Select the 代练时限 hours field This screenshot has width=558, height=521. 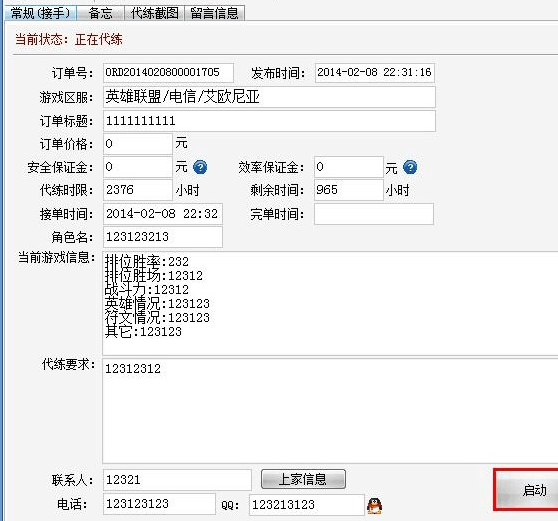(x=138, y=190)
